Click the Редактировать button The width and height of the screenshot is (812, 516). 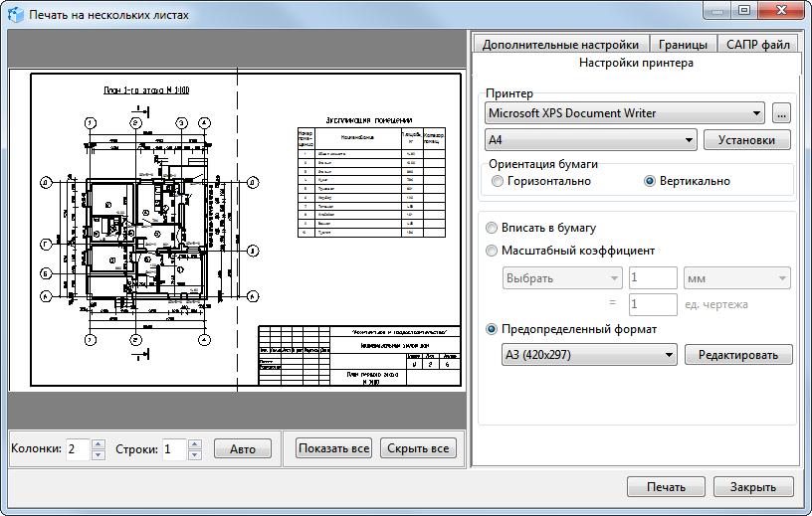[738, 354]
